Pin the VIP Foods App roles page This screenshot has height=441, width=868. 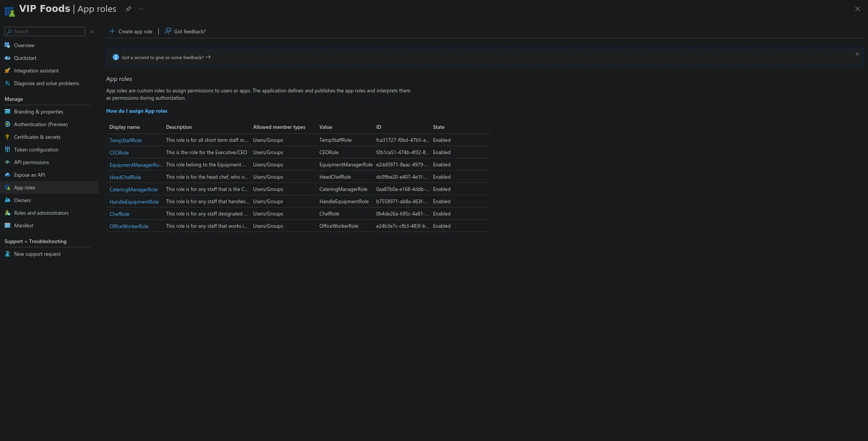[128, 9]
